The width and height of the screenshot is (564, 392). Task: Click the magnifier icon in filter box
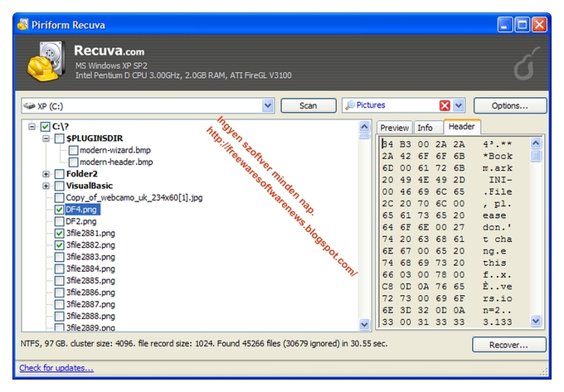pos(350,105)
